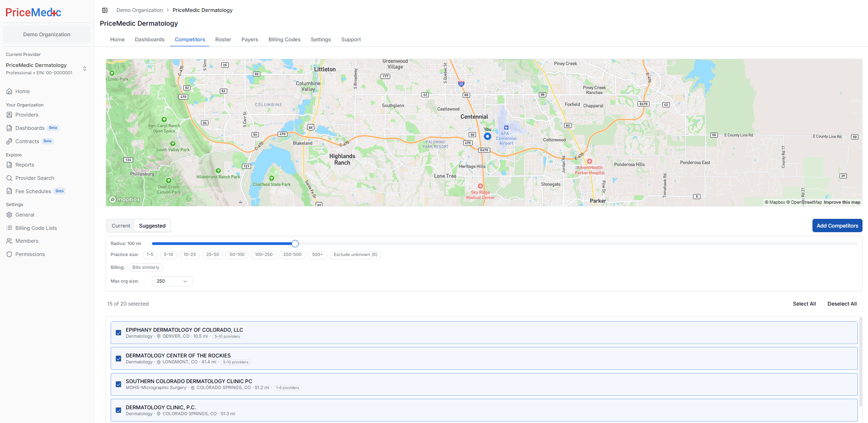The height and width of the screenshot is (423, 868).
Task: Open the Max org size 250 dropdown
Action: pyautogui.click(x=172, y=281)
